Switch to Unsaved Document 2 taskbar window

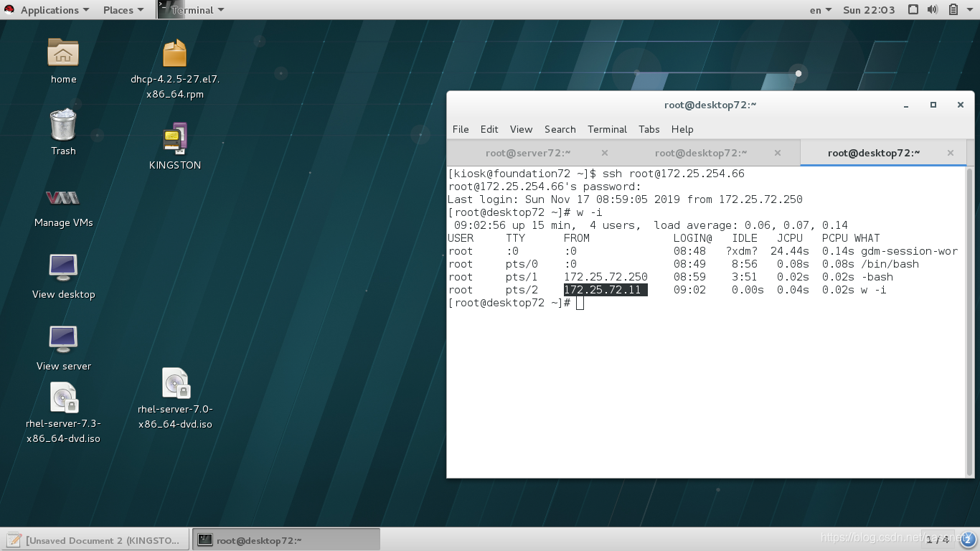(96, 540)
